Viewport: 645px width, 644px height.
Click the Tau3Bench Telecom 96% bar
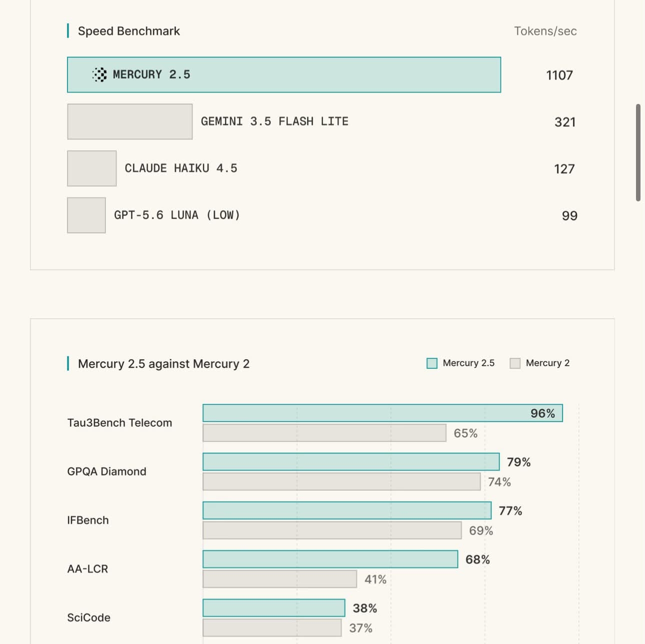click(382, 413)
